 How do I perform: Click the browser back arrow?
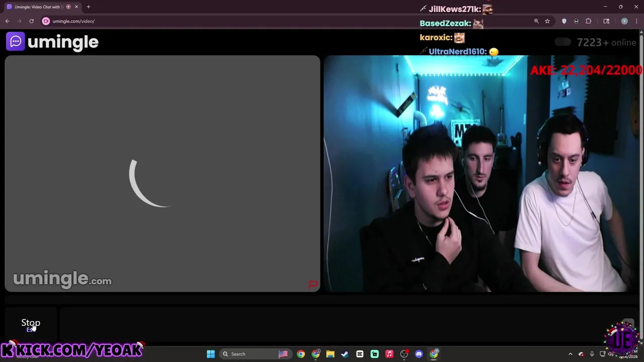click(8, 21)
